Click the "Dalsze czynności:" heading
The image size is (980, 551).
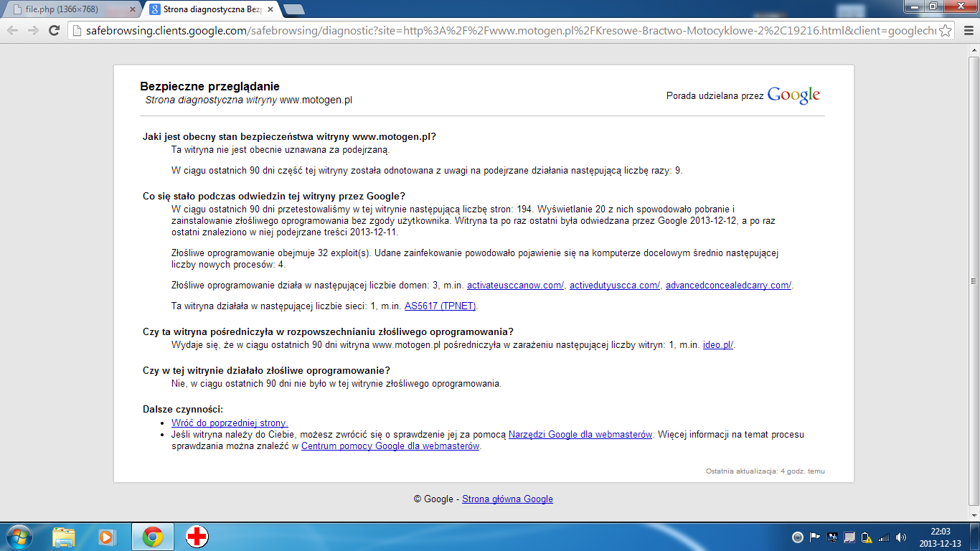(x=183, y=409)
